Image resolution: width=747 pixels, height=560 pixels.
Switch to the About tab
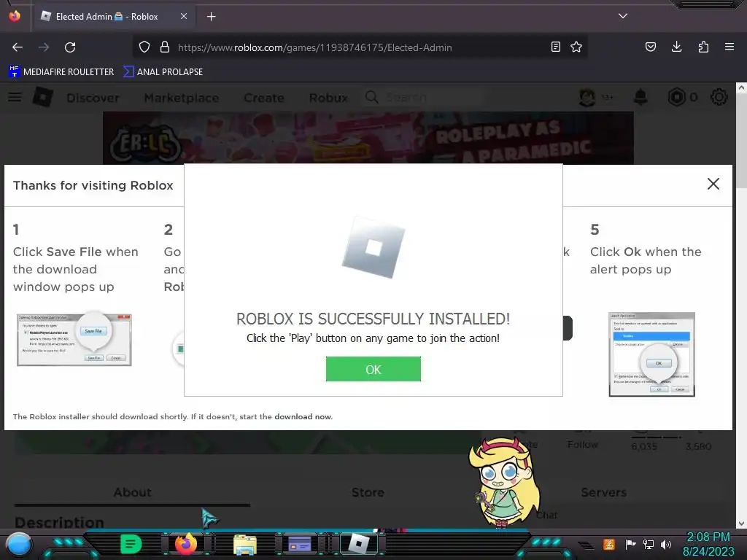[x=132, y=492]
